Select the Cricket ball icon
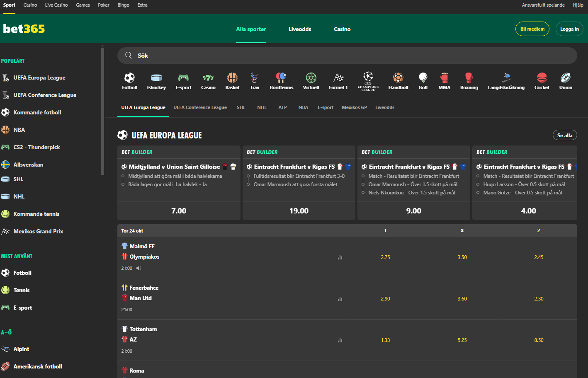 (x=542, y=78)
